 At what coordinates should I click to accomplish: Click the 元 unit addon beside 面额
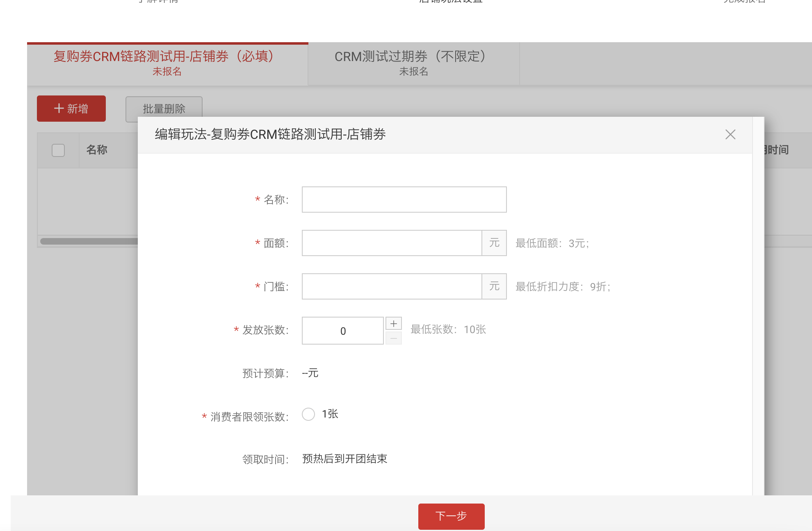pyautogui.click(x=494, y=243)
